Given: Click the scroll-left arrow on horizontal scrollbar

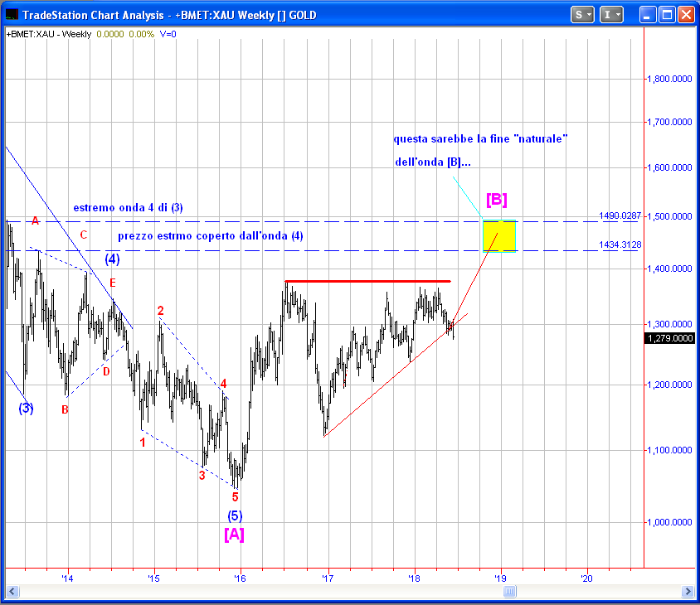Looking at the screenshot, I should [x=12, y=592].
